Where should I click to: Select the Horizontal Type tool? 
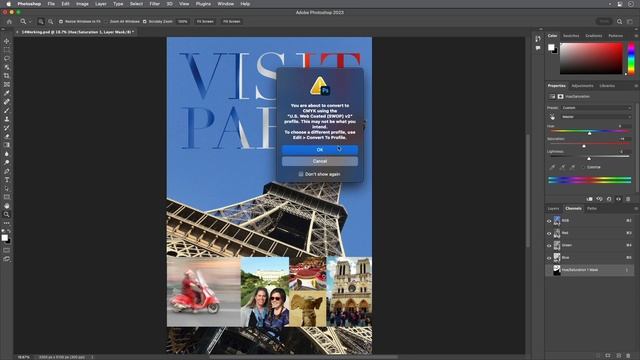[x=7, y=180]
